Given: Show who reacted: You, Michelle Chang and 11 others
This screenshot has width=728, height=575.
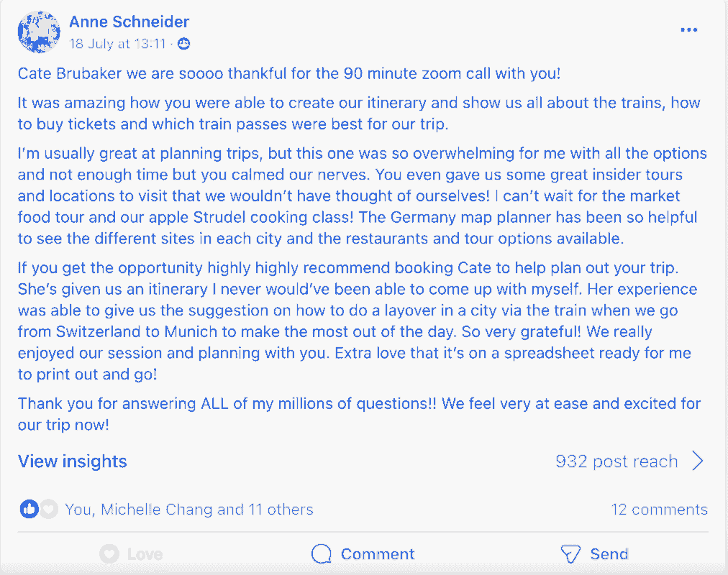Looking at the screenshot, I should pyautogui.click(x=189, y=510).
